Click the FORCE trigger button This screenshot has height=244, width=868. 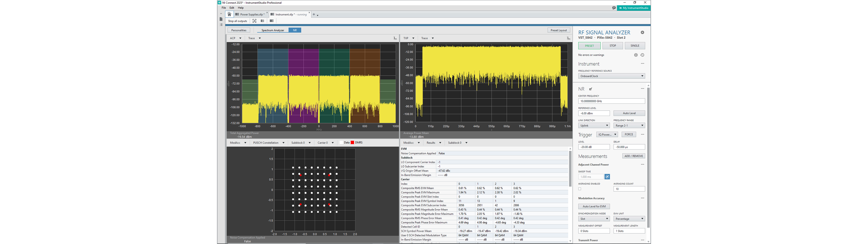coord(629,134)
